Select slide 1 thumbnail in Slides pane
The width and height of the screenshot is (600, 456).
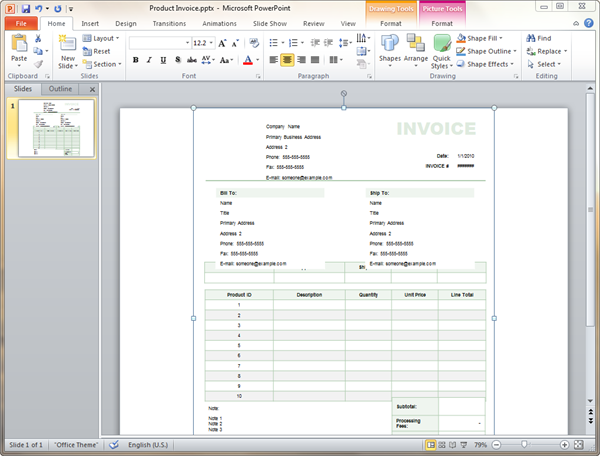(55, 124)
